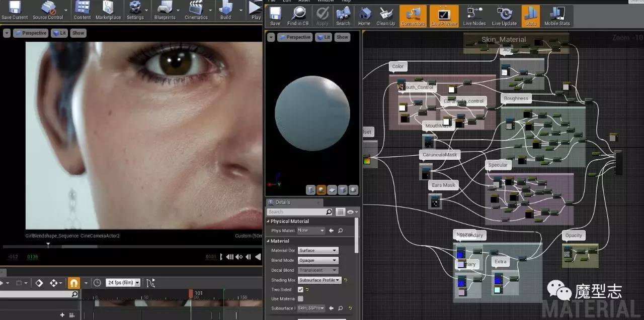Screen dimensions: 644x320
Task: Reset Shading Model to default arrow
Action: tap(346, 280)
